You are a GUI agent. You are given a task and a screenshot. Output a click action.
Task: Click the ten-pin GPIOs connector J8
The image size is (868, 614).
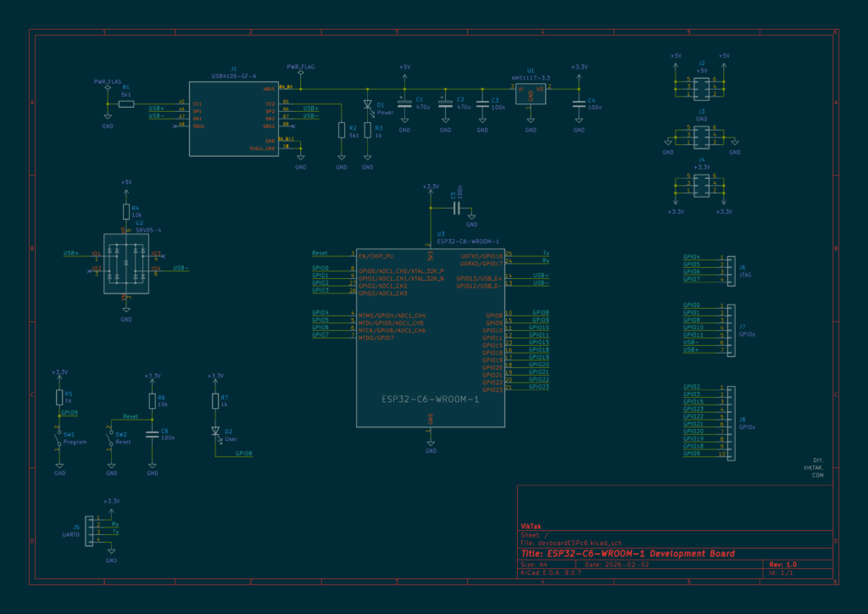tap(732, 423)
